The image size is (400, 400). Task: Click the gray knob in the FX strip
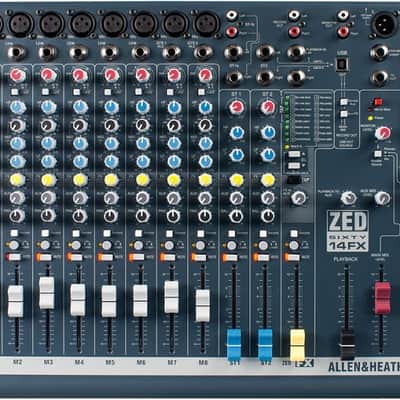[298, 198]
